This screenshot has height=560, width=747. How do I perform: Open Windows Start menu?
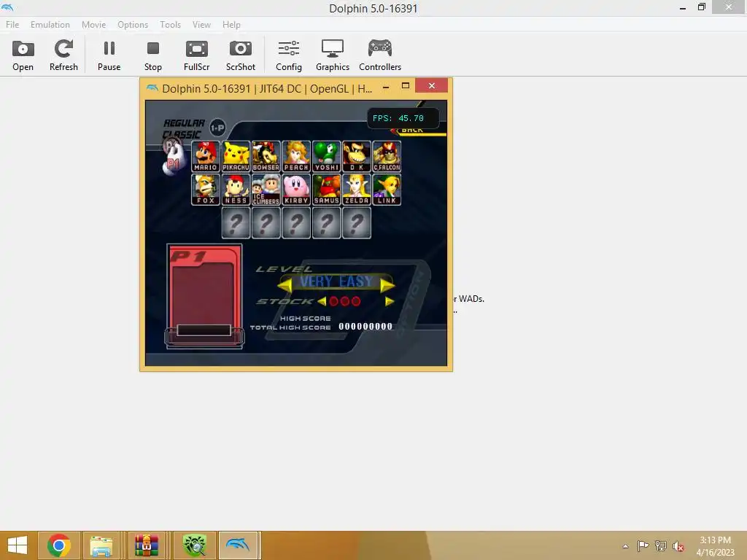tap(18, 545)
